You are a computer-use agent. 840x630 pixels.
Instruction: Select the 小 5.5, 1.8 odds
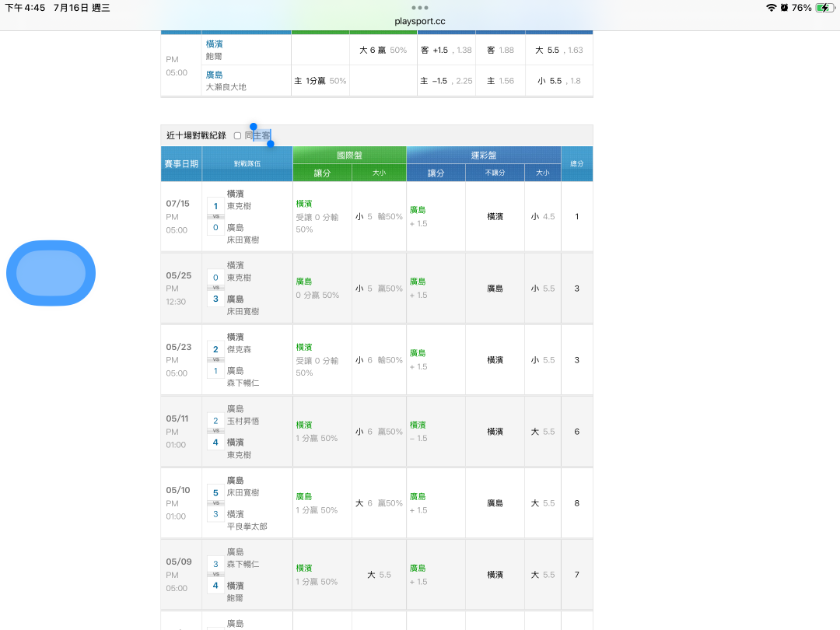click(558, 81)
